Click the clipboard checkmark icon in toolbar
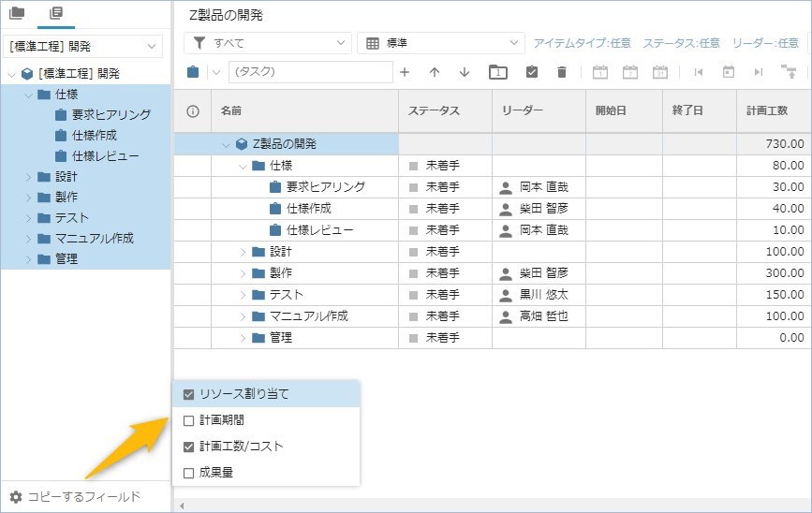The image size is (812, 513). click(x=532, y=72)
